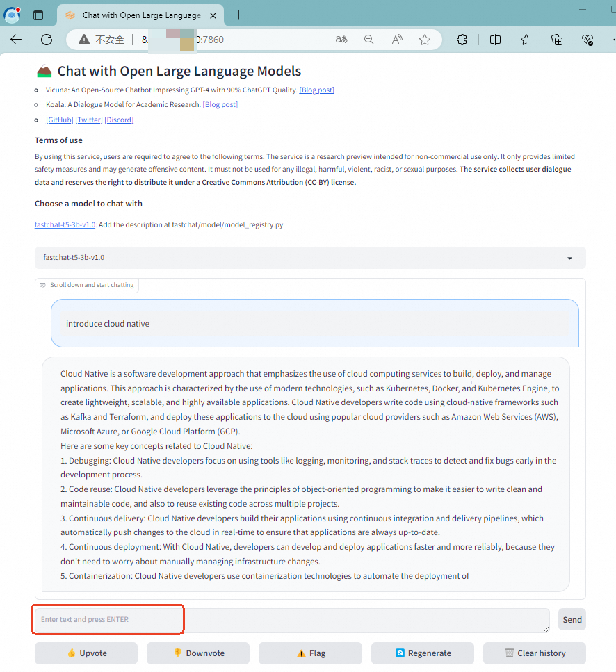Click the Upvote button
616x672 pixels.
86,653
